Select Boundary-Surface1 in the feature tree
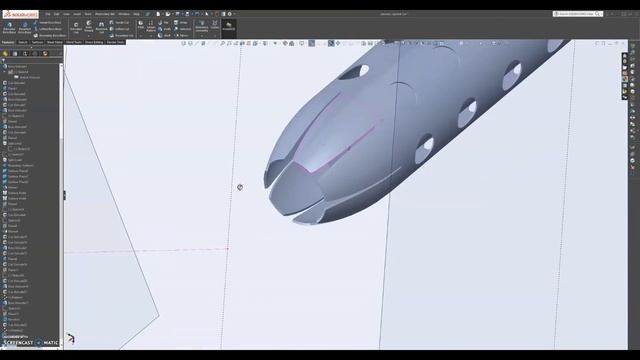The image size is (640, 360). click(18, 165)
